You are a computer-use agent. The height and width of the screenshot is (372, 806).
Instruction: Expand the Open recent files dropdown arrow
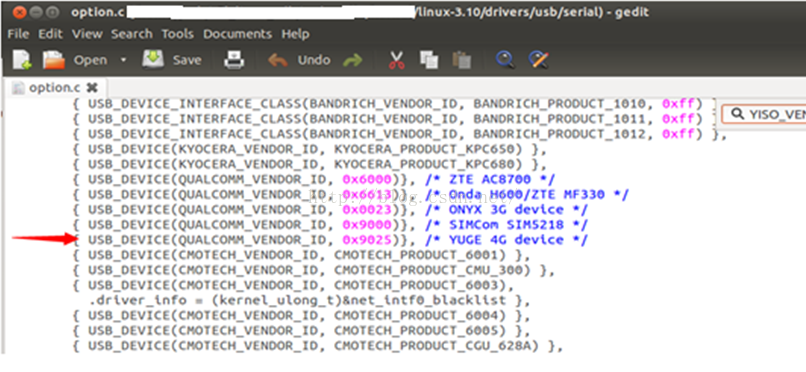pyautogui.click(x=123, y=61)
